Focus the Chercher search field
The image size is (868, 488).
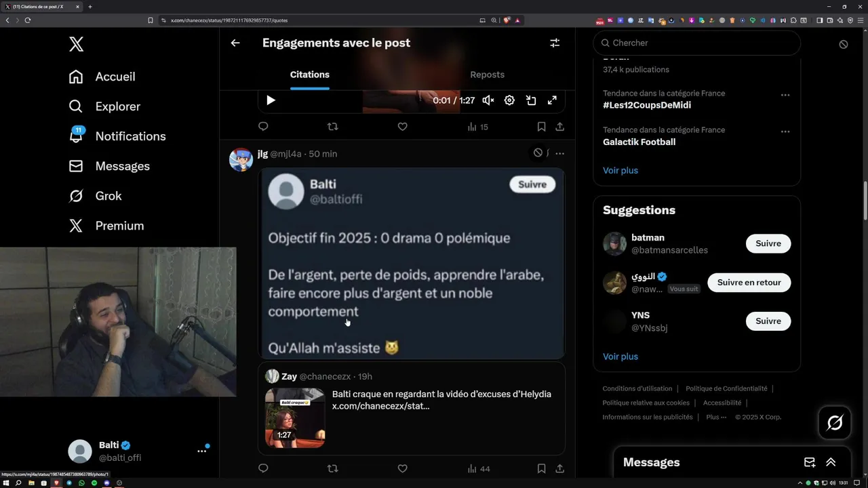tap(696, 43)
